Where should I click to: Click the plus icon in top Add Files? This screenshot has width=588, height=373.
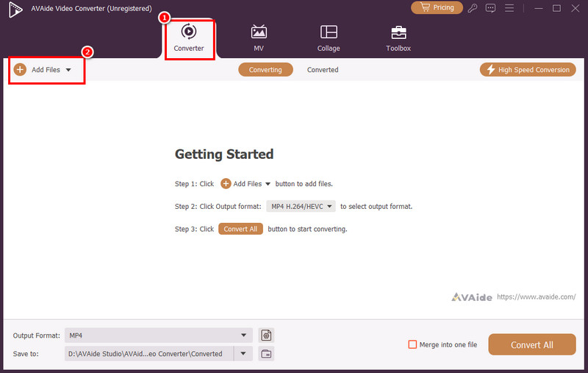[20, 70]
